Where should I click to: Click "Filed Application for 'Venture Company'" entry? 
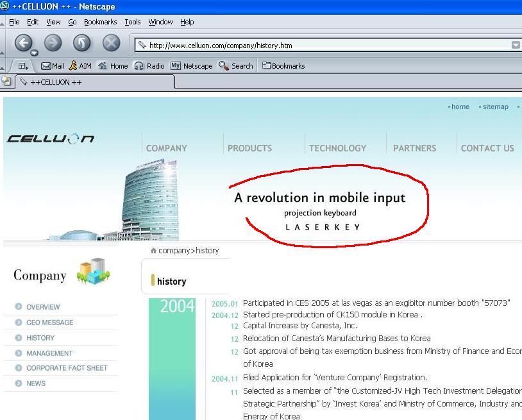click(335, 378)
